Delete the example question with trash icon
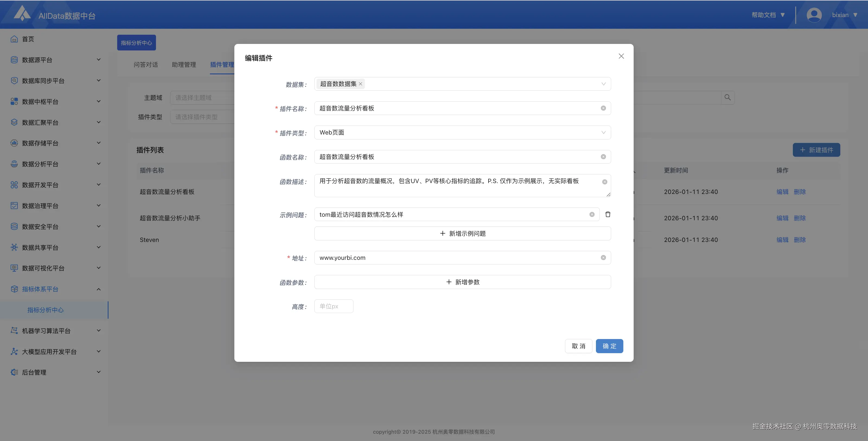Screen dimensions: 868x441 pos(608,215)
